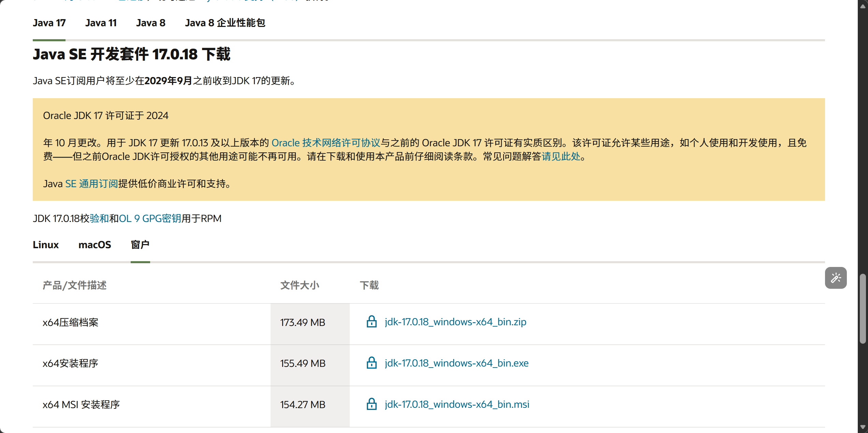Image resolution: width=868 pixels, height=433 pixels.
Task: Click scrollbar up arrow at top
Action: [x=863, y=6]
